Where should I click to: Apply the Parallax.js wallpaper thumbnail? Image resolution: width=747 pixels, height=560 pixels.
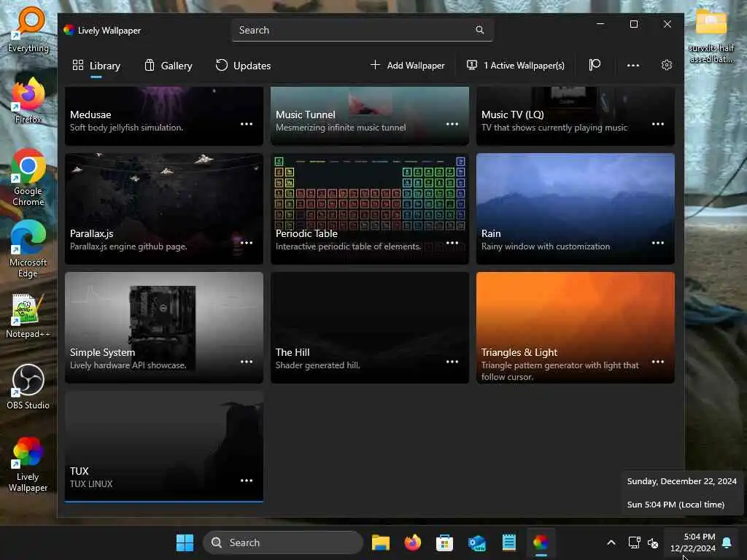pyautogui.click(x=164, y=209)
